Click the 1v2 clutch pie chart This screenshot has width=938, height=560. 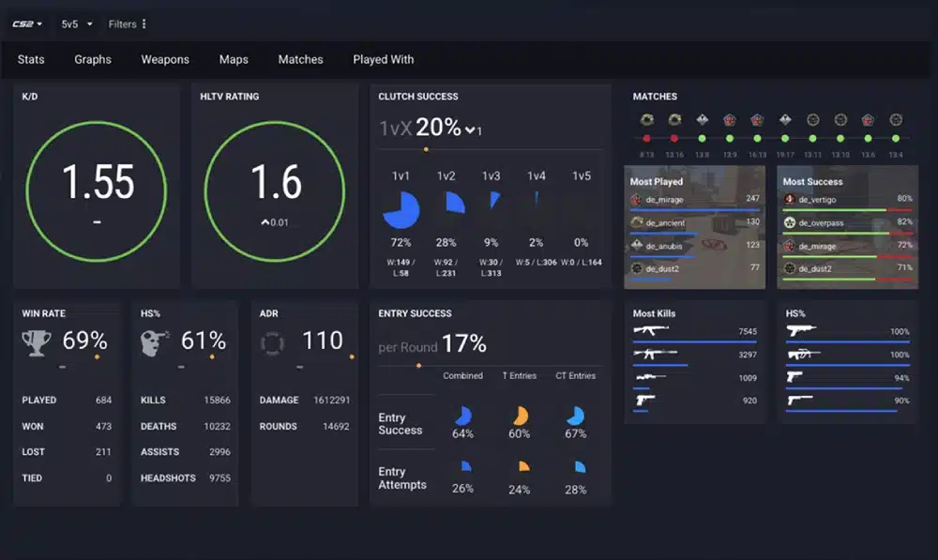(454, 203)
